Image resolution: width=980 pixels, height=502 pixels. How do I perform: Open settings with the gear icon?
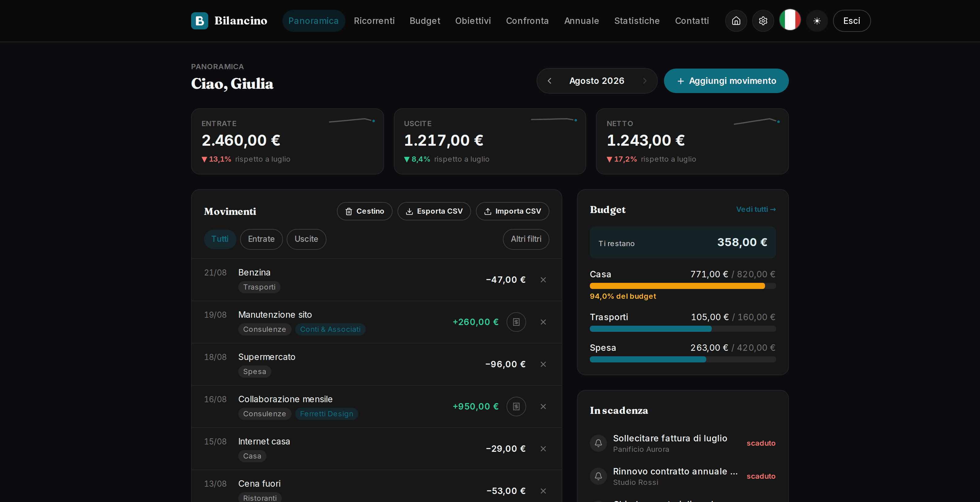(x=763, y=21)
